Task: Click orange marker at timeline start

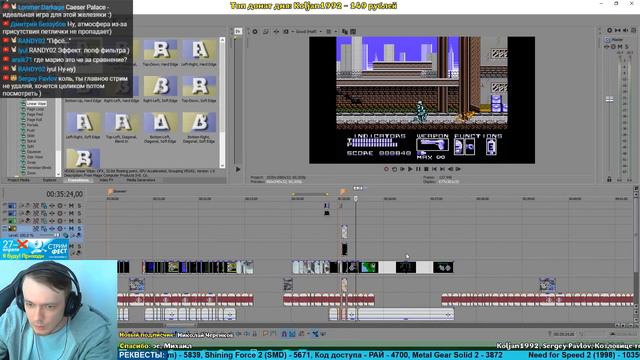Action: coord(110,191)
